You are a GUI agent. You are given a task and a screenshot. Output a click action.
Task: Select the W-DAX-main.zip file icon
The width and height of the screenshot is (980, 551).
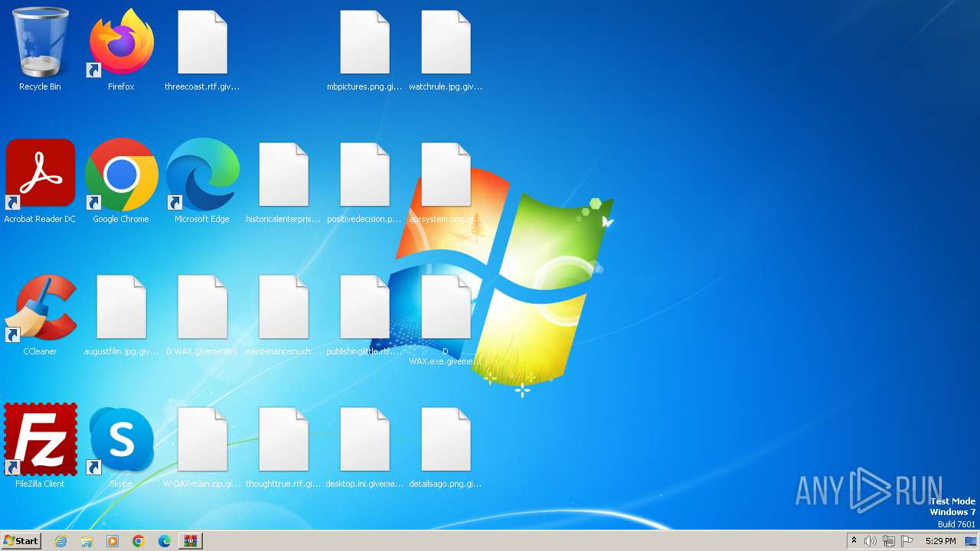[x=202, y=440]
